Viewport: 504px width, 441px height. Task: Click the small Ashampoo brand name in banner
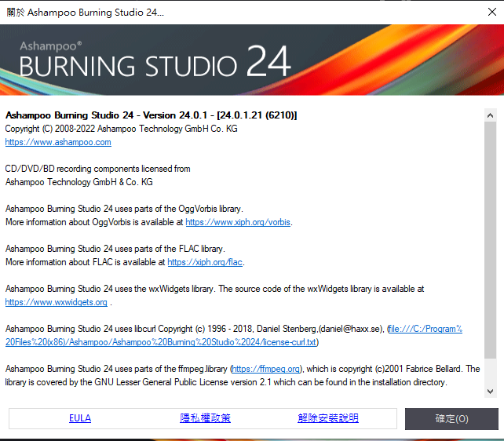(50, 46)
